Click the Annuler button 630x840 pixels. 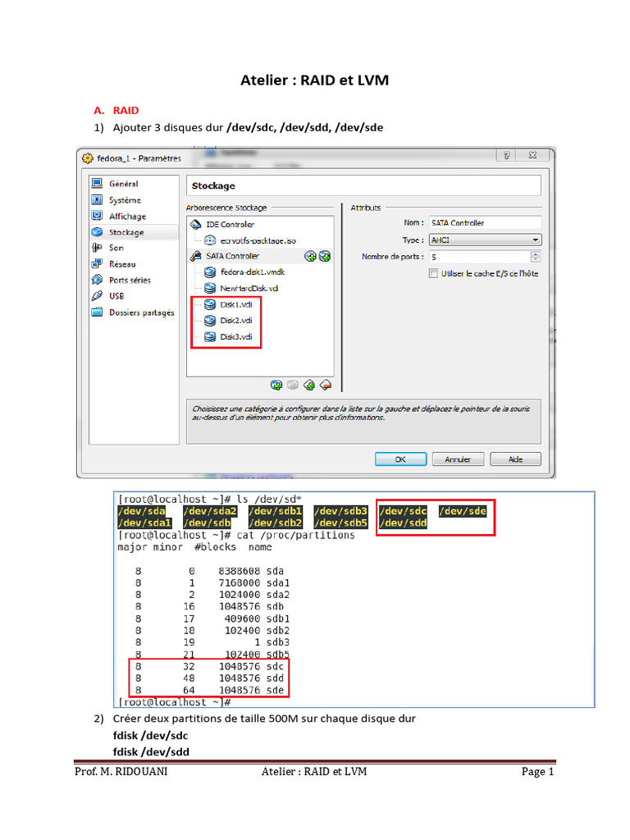458,459
